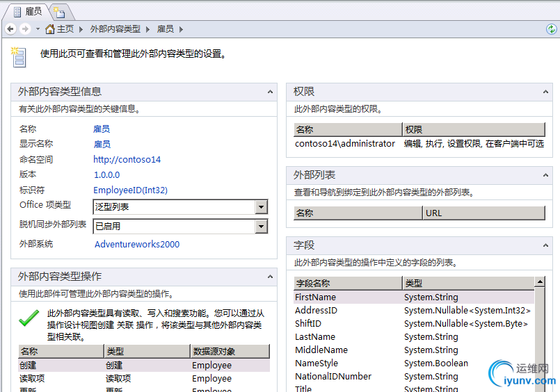The height and width of the screenshot is (392, 560).
Task: Click the 名称 value 雇员
Action: [102, 129]
